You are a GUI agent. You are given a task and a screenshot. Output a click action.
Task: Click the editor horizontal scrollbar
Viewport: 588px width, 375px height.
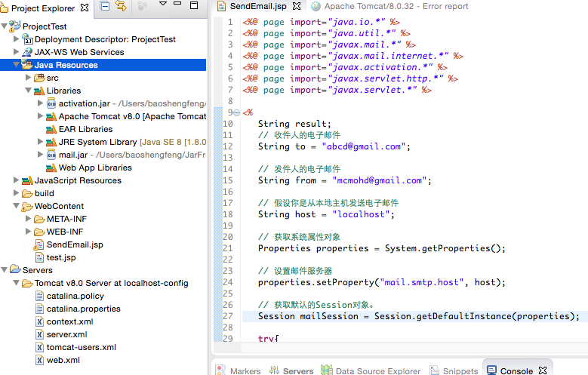pyautogui.click(x=414, y=347)
